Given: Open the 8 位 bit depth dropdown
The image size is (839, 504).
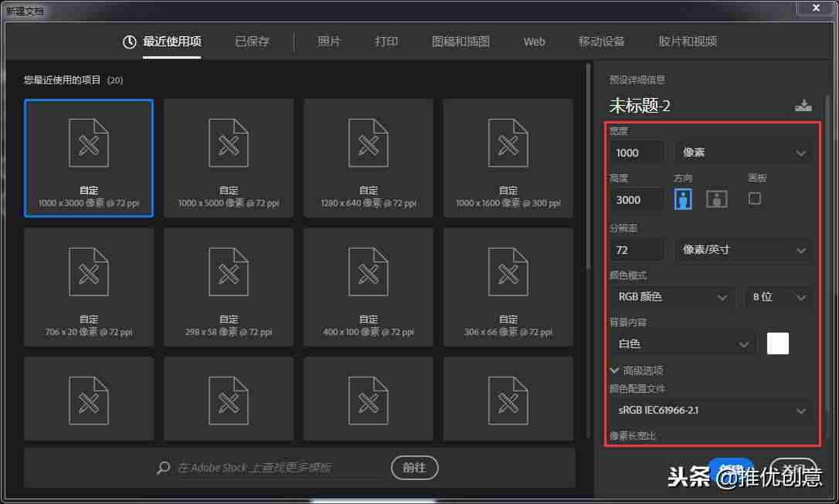Looking at the screenshot, I should (x=779, y=297).
